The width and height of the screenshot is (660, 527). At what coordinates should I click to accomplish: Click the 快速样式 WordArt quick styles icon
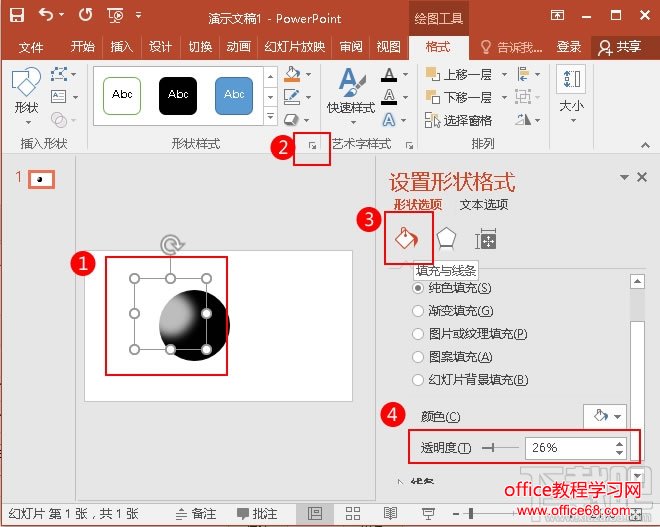point(350,90)
